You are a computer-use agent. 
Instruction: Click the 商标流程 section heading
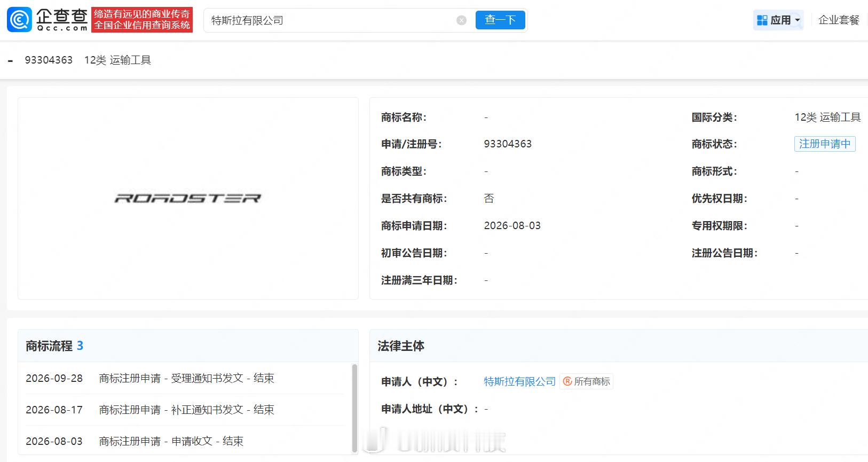[49, 346]
